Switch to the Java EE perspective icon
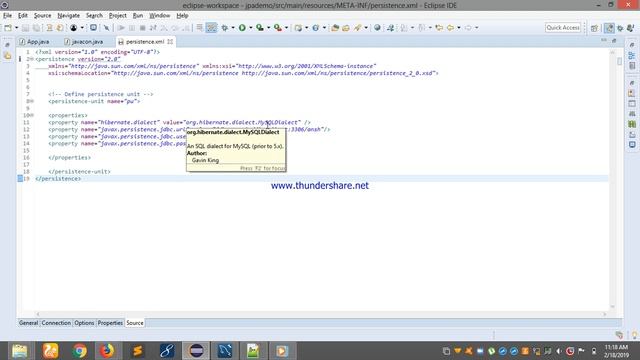The image size is (640, 360). pyautogui.click(x=609, y=28)
